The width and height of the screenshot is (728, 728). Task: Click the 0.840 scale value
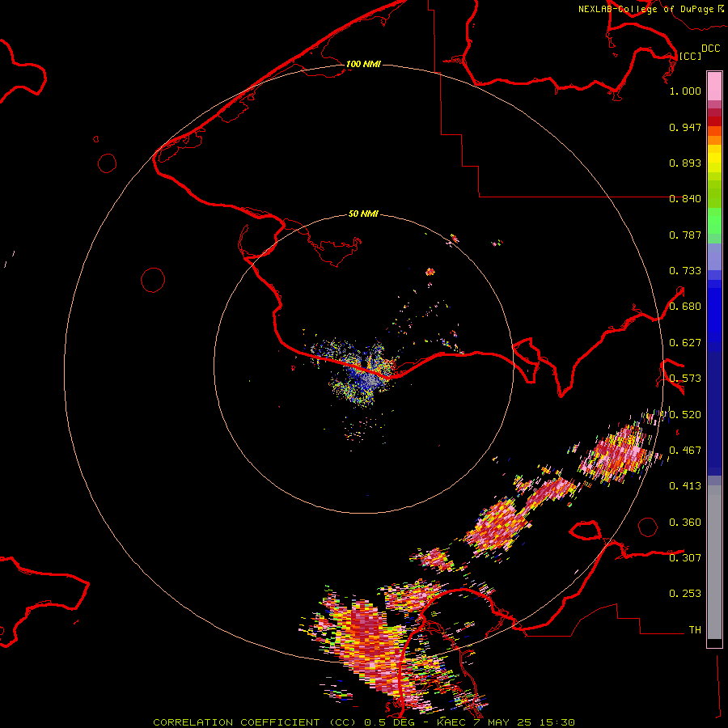(685, 199)
